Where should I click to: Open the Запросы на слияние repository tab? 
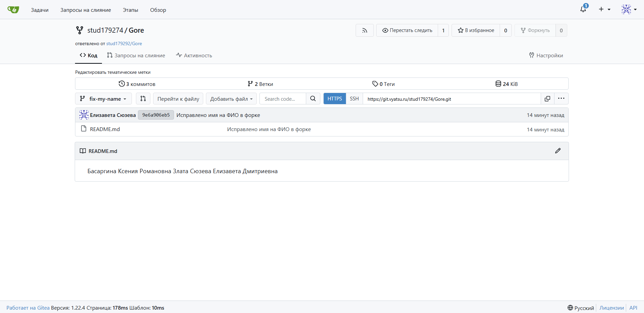pos(136,56)
